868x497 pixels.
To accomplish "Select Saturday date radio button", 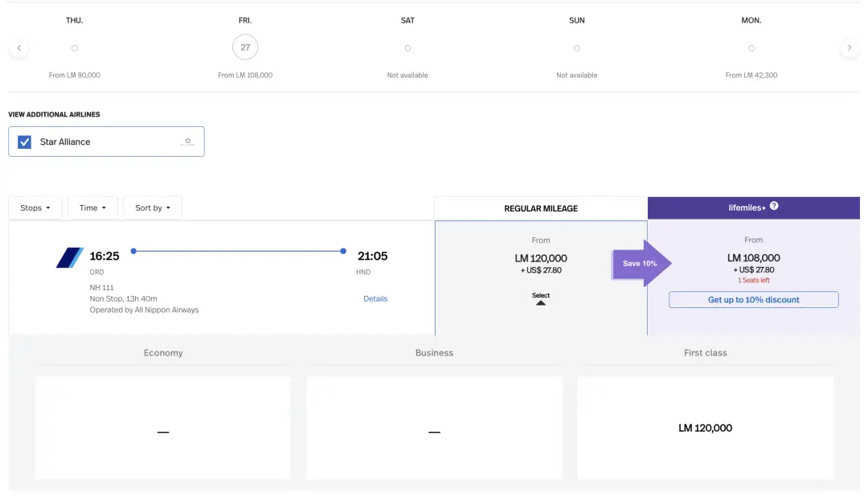I will pos(407,48).
